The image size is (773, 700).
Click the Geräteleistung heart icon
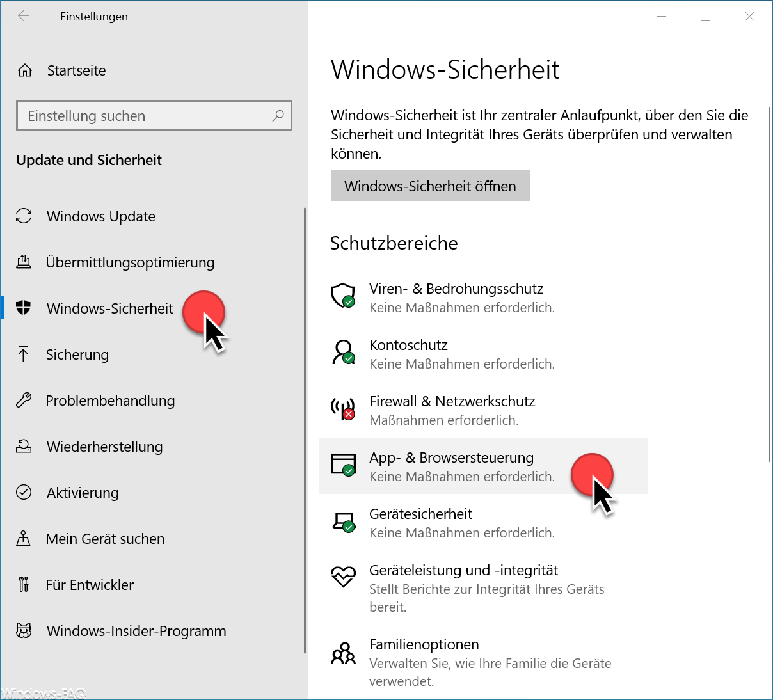tap(343, 577)
